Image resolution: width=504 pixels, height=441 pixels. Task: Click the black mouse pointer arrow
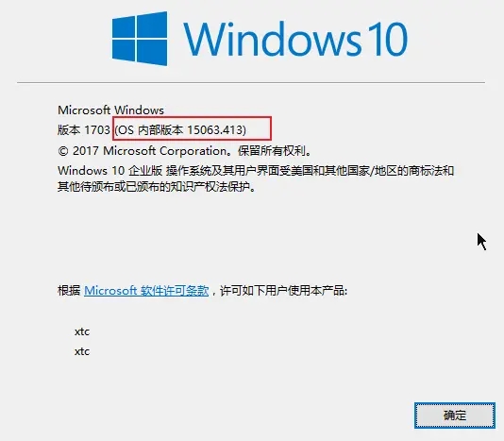(481, 242)
